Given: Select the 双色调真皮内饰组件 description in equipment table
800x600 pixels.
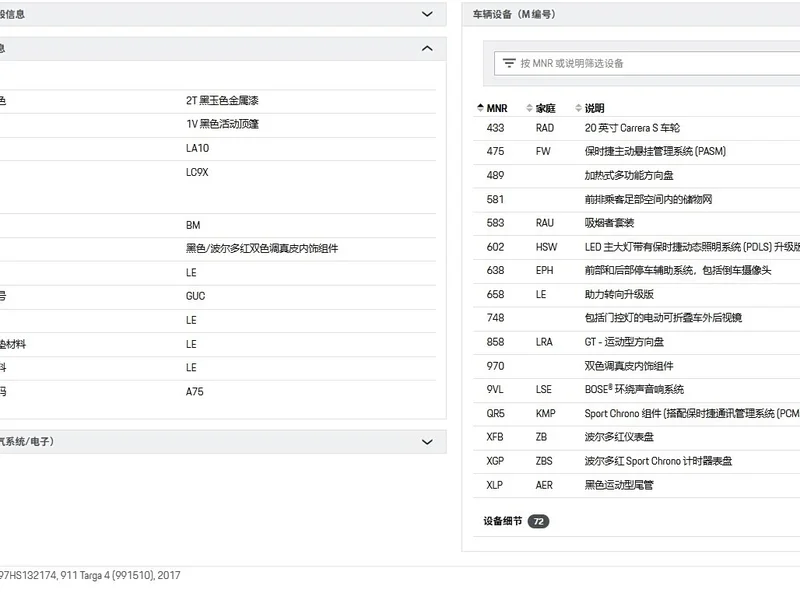Looking at the screenshot, I should point(629,366).
